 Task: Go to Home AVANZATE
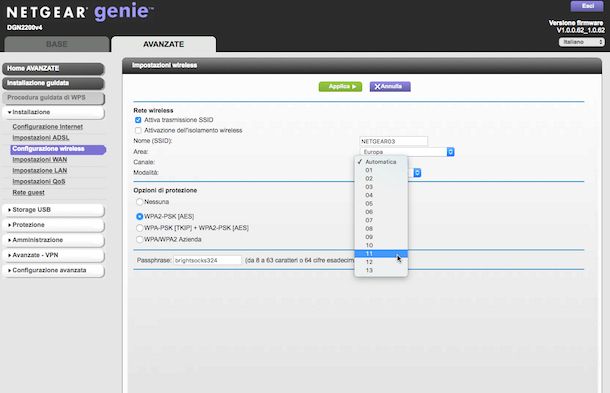(x=53, y=68)
